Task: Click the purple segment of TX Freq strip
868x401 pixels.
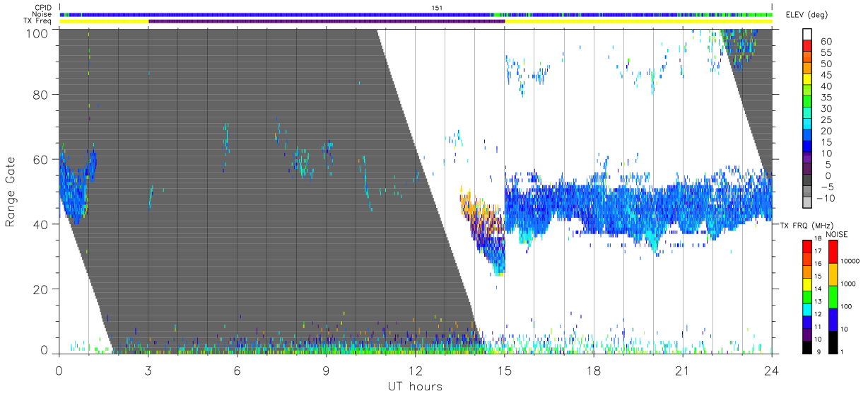Action: 327,21
